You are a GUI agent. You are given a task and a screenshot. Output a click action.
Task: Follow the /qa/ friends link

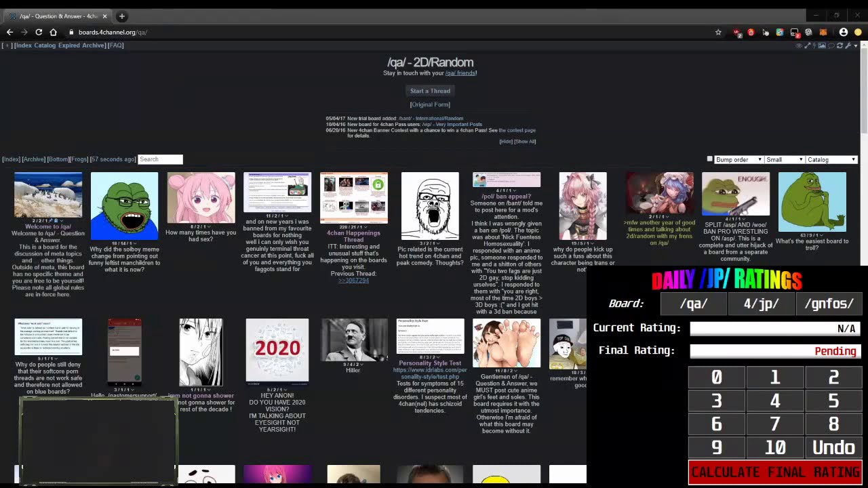[x=460, y=73]
